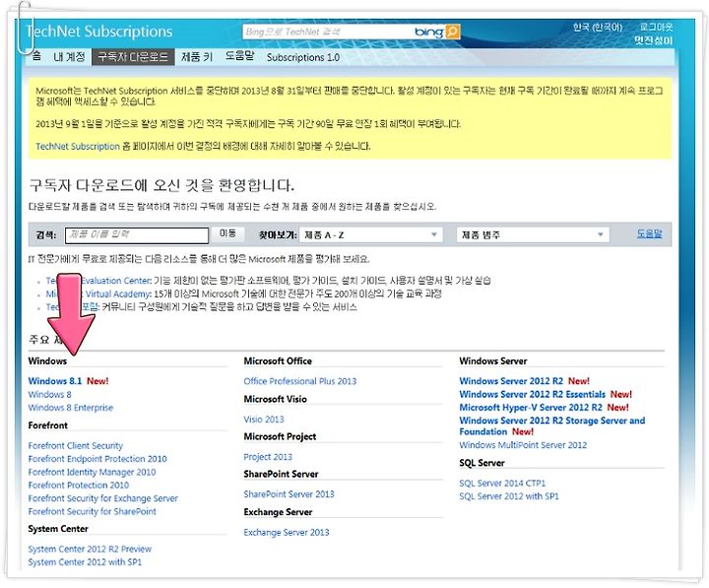Open SharePoint Server 2013 link
The width and height of the screenshot is (709, 588).
pos(289,494)
